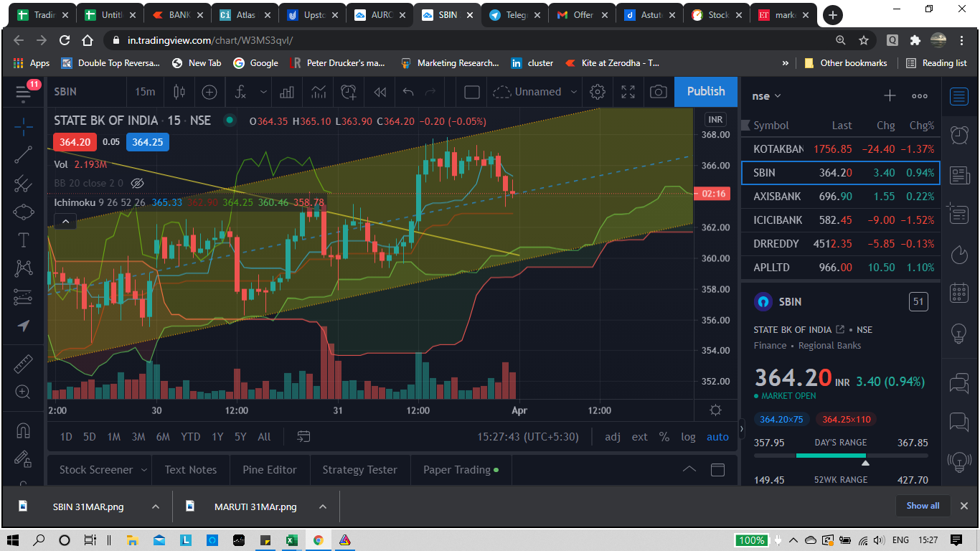980x551 pixels.
Task: Open the TradingView main menu
Action: pyautogui.click(x=23, y=92)
